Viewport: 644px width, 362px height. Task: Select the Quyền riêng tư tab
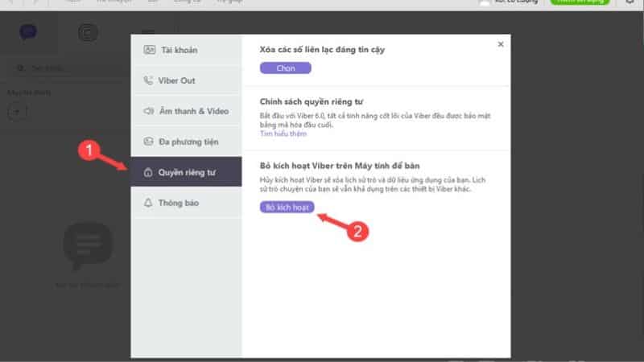[x=186, y=172]
